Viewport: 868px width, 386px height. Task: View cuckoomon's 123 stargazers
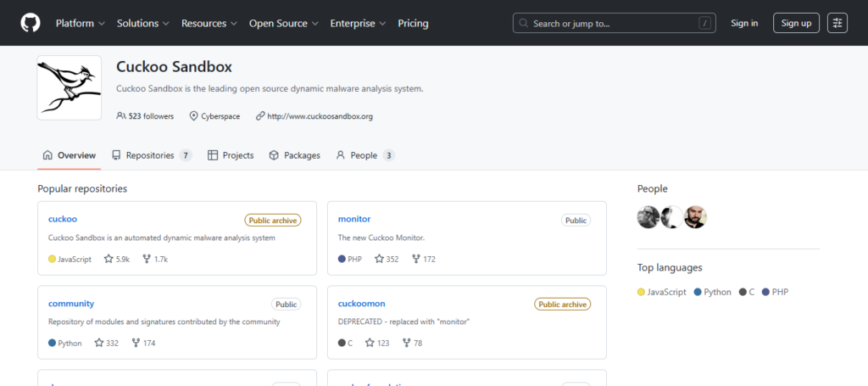(377, 343)
